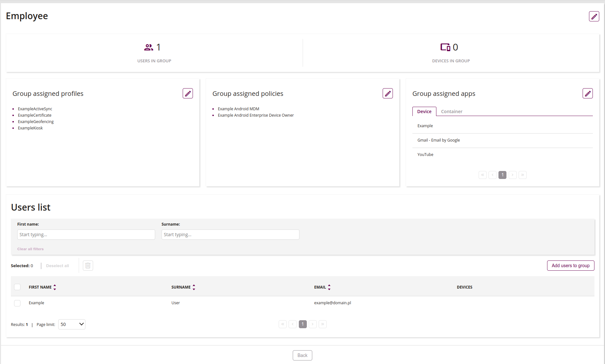Go to previous page in apps pagination
605x364 pixels.
click(x=492, y=175)
